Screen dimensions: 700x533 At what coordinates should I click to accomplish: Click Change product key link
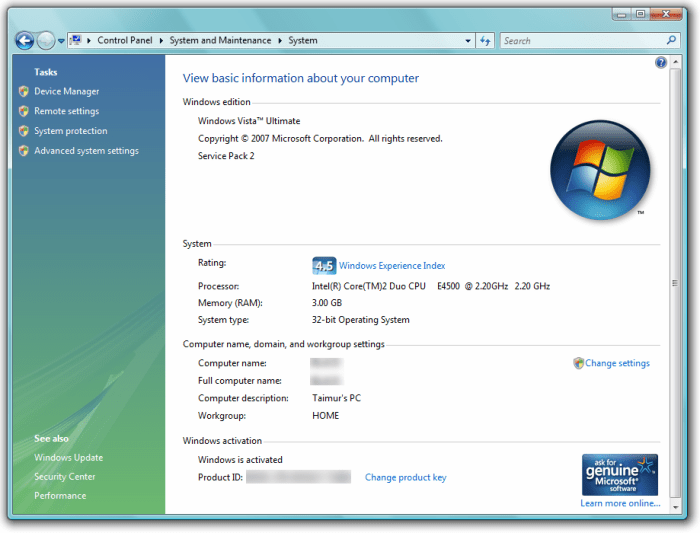pos(405,477)
